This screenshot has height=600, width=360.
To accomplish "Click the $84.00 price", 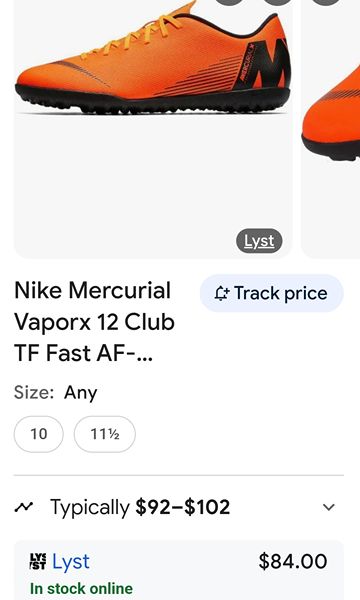I will tap(293, 561).
